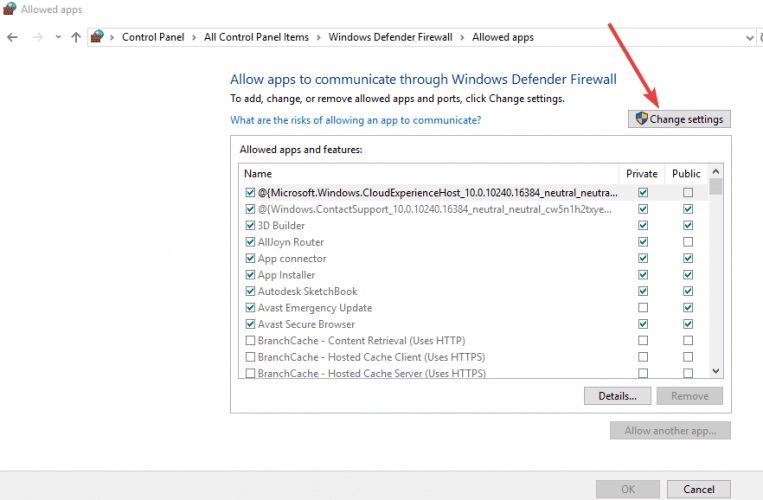This screenshot has width=763, height=500.
Task: Uncheck the 3D Builder app checkbox
Action: point(250,225)
